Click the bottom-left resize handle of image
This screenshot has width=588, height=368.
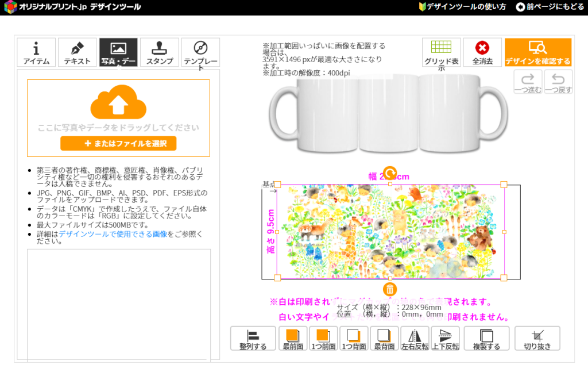277,278
